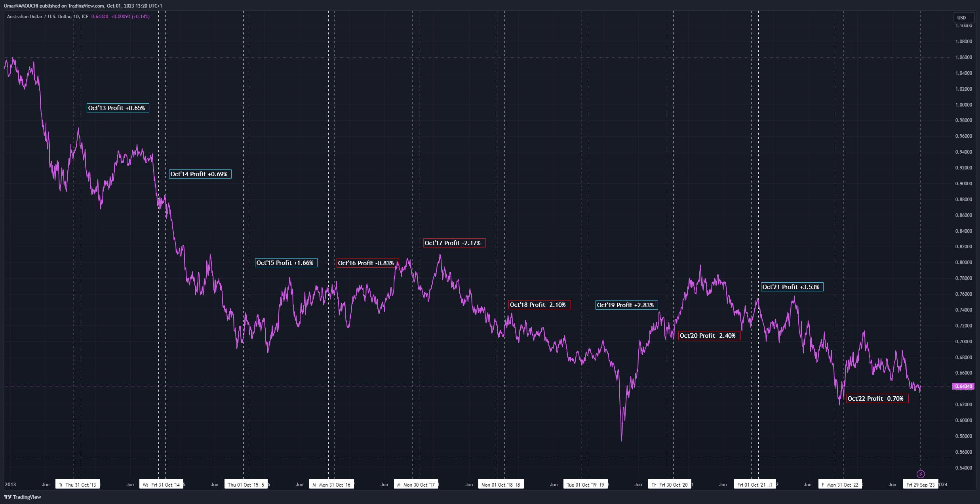Image resolution: width=980 pixels, height=504 pixels.
Task: Click the Mon 01 Oct '18 date label
Action: tap(497, 485)
